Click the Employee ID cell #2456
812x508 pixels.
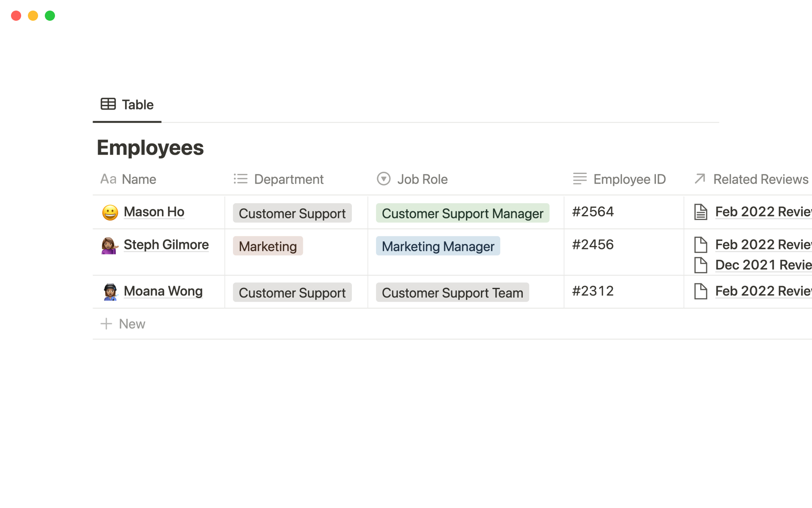point(593,245)
